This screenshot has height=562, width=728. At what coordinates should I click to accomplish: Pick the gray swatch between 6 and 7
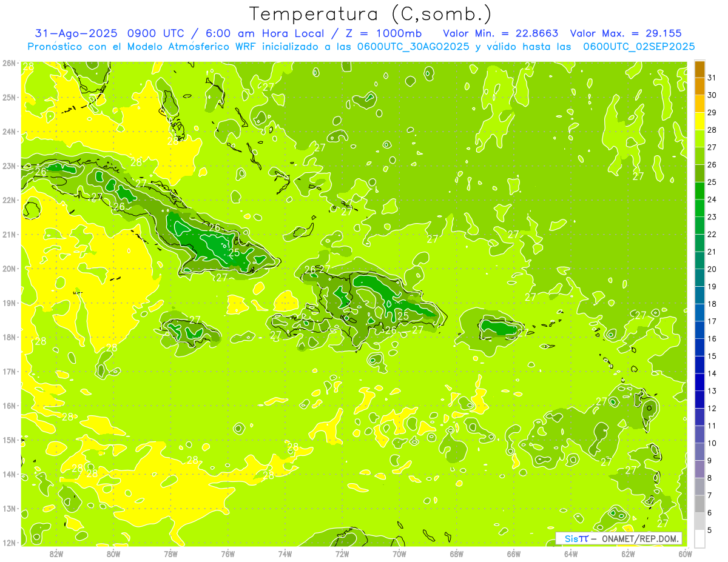click(699, 504)
